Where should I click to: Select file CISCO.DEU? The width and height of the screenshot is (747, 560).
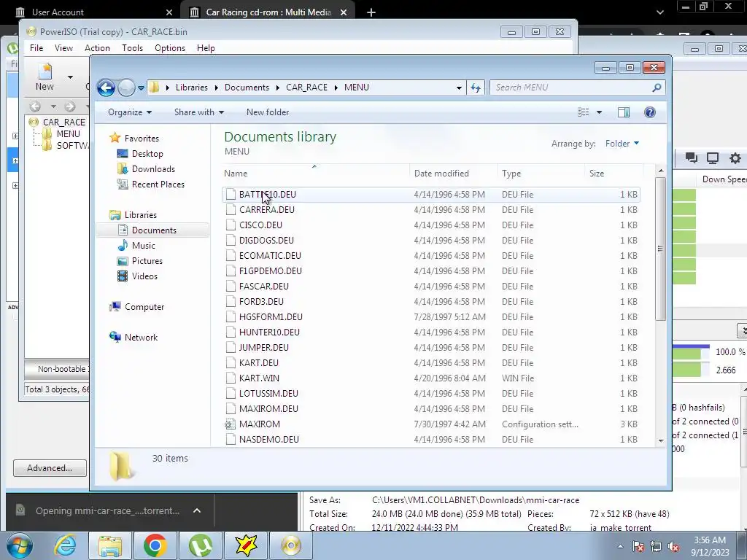point(430,225)
